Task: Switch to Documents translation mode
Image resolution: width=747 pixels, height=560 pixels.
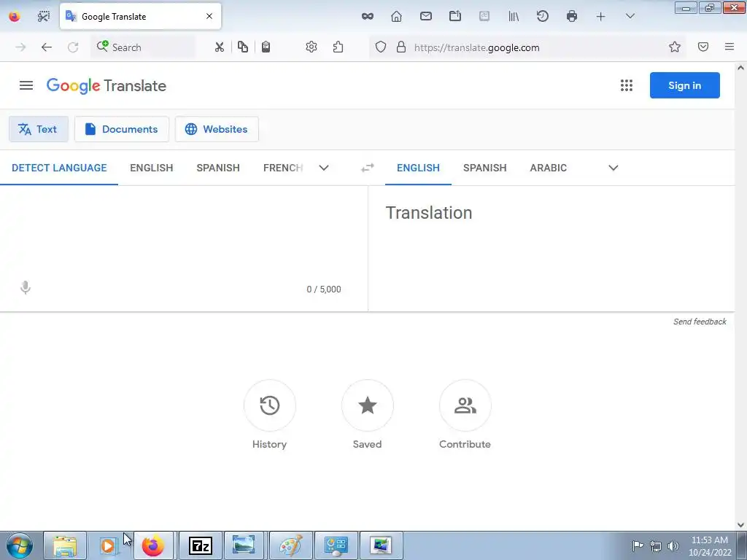Action: (122, 129)
